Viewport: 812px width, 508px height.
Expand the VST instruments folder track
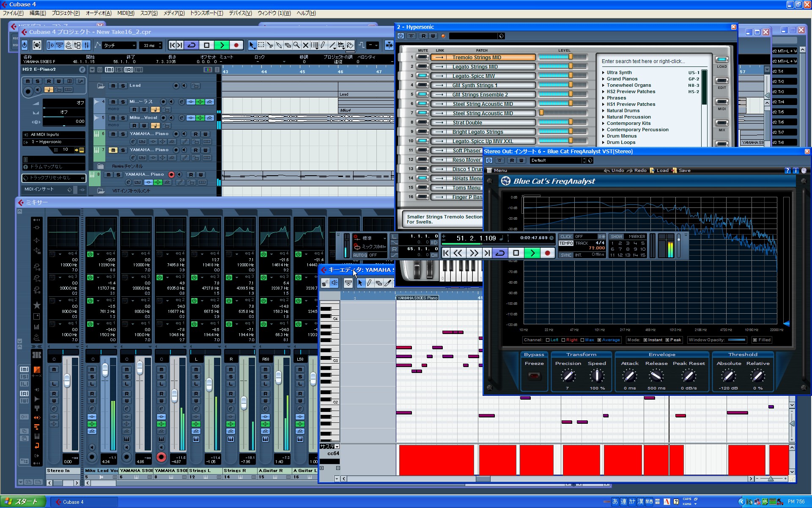(x=101, y=191)
